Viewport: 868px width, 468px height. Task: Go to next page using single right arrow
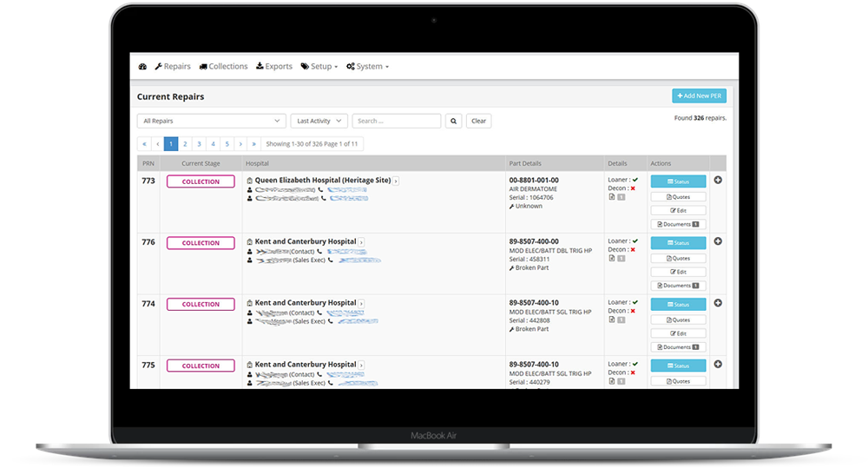[240, 144]
